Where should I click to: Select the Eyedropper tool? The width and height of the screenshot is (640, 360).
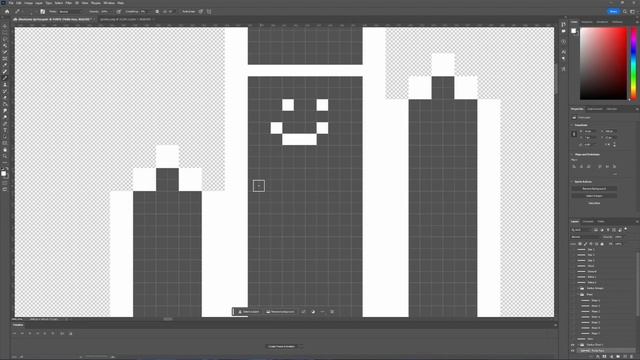5,65
